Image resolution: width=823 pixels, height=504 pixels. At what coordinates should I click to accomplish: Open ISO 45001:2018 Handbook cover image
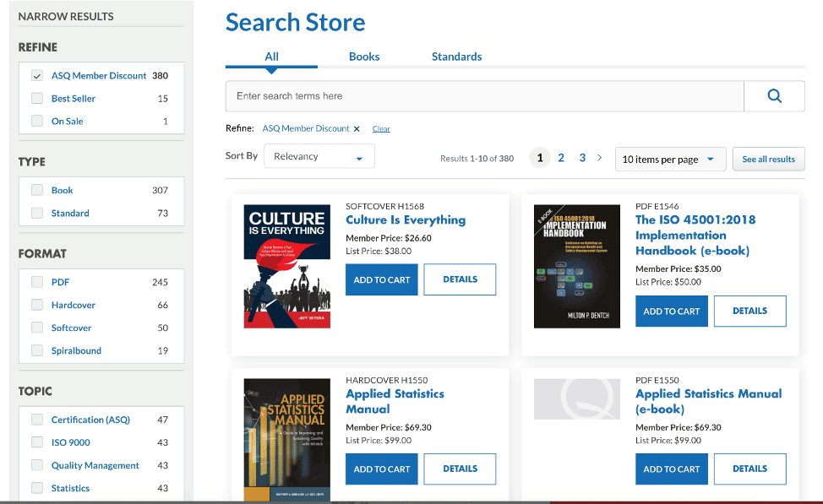pyautogui.click(x=577, y=267)
